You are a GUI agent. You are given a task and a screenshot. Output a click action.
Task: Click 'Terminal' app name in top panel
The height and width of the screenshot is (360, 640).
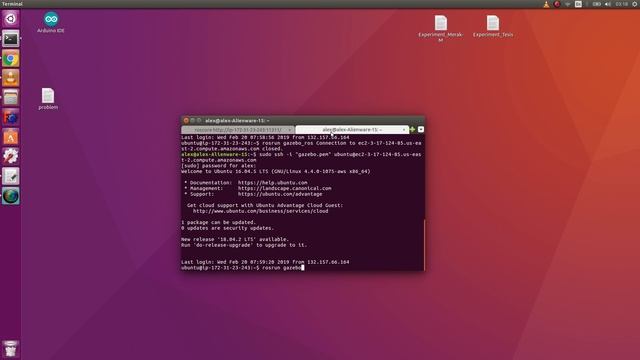tap(12, 4)
